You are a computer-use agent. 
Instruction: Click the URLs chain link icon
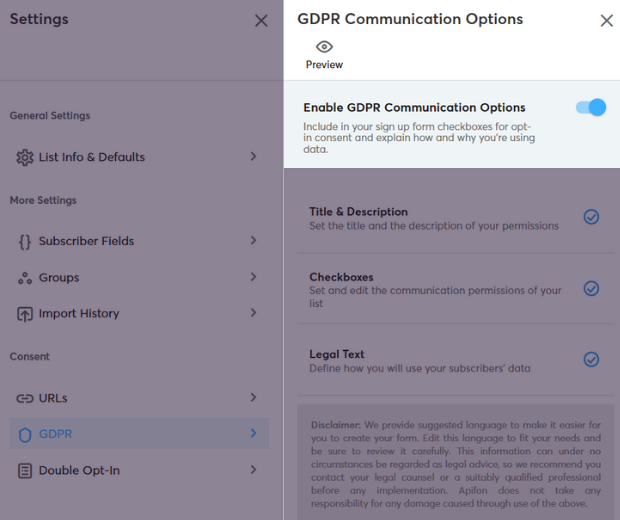tap(25, 398)
